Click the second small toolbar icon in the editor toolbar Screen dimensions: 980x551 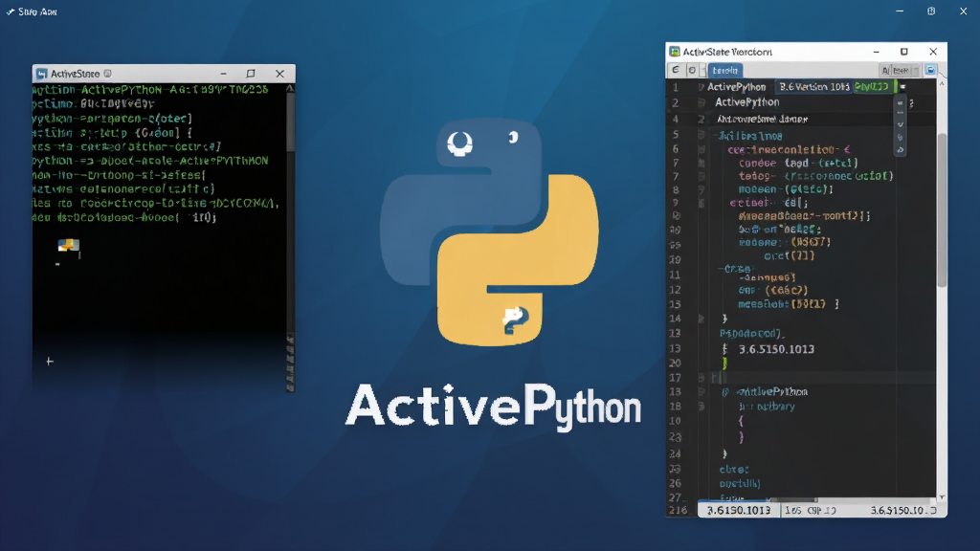point(692,70)
